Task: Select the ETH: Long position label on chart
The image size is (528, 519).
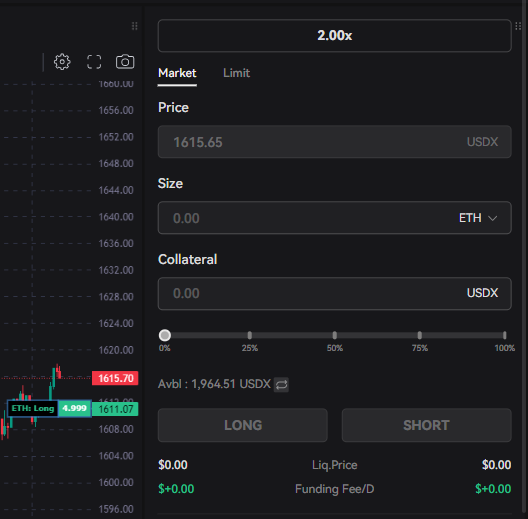Action: point(33,409)
